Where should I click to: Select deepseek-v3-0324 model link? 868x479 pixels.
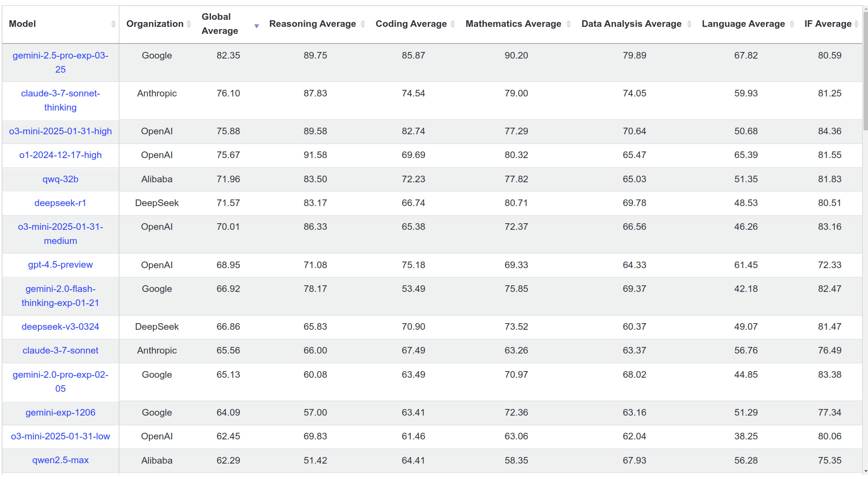coord(60,327)
